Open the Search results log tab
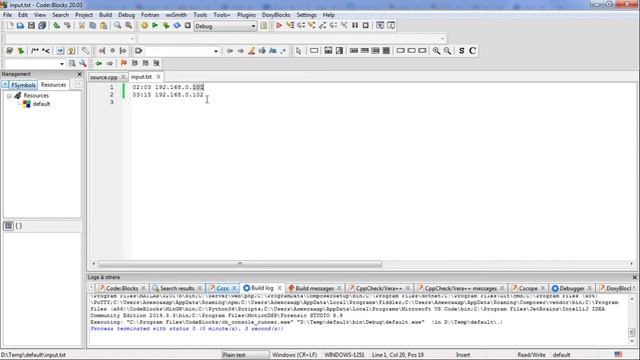This screenshot has height=360, width=640. pos(177,288)
